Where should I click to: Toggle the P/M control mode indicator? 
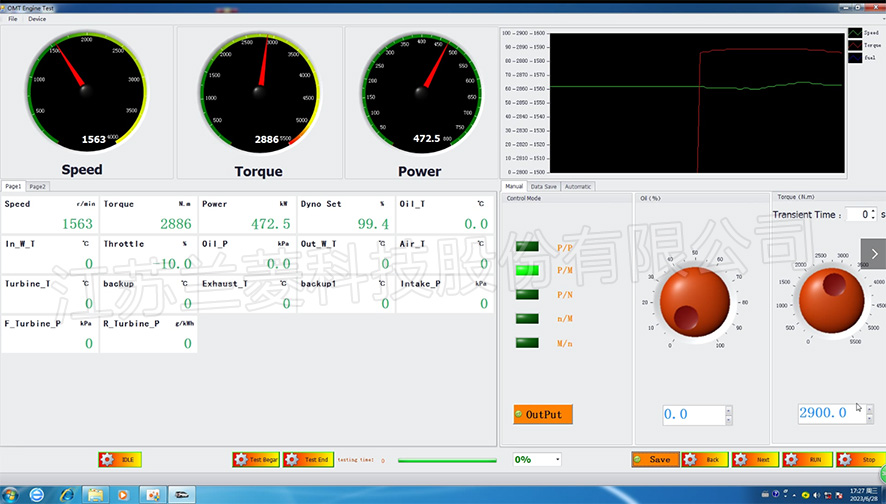point(527,270)
